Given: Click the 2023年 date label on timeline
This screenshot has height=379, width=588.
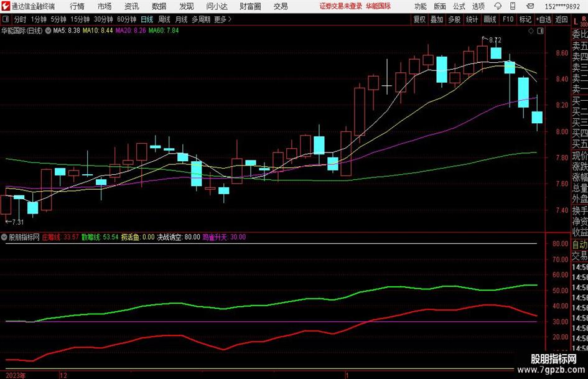Looking at the screenshot, I should click(x=16, y=375).
